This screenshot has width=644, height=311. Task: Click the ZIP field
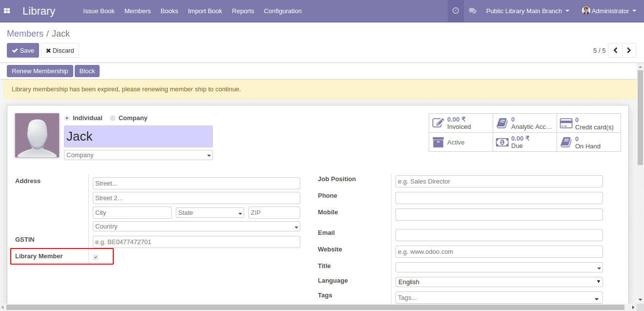(x=274, y=213)
